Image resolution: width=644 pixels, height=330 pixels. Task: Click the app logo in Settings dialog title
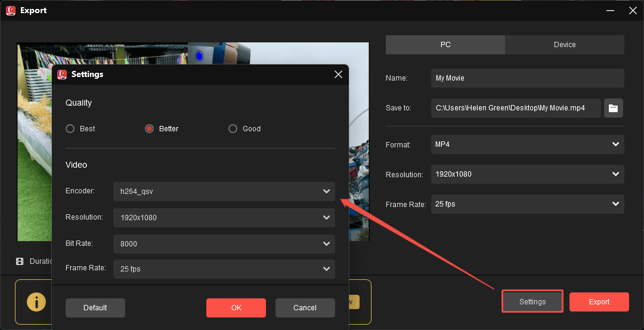pos(62,75)
